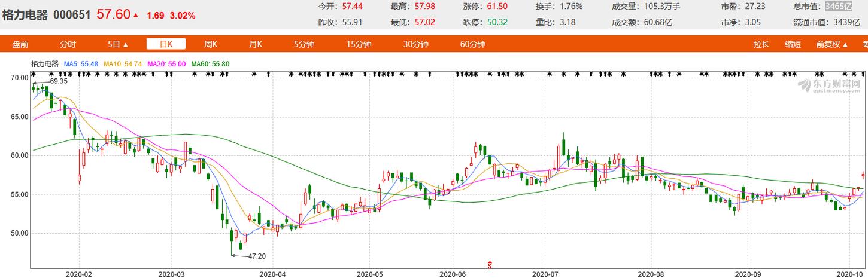
Task: Click the first announcement marker at chart top-left
Action: [x=34, y=74]
